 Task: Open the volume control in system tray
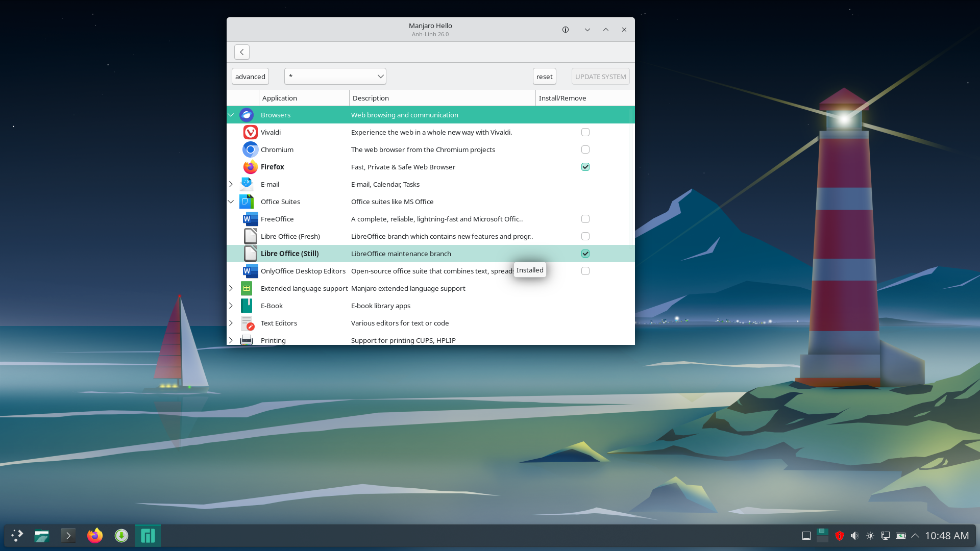(854, 536)
